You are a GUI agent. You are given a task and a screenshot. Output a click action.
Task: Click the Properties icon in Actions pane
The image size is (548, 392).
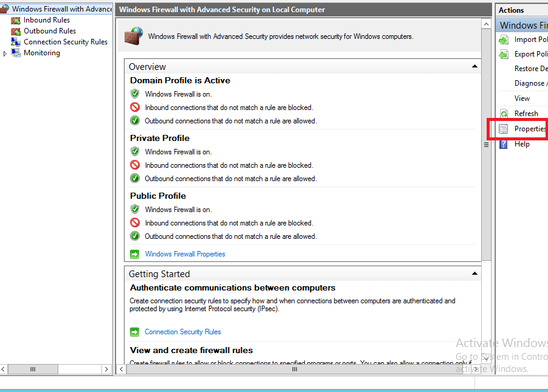click(x=504, y=129)
